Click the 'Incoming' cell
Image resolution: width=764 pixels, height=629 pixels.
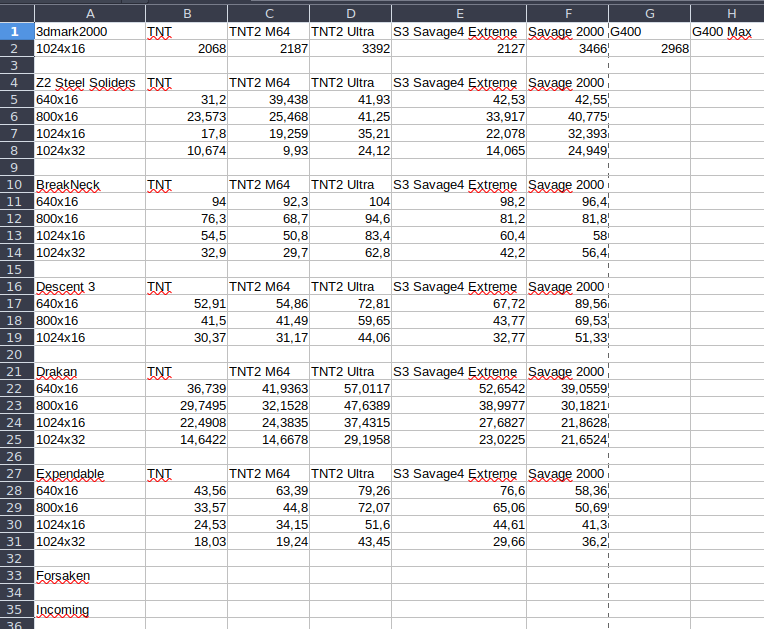[90, 610]
